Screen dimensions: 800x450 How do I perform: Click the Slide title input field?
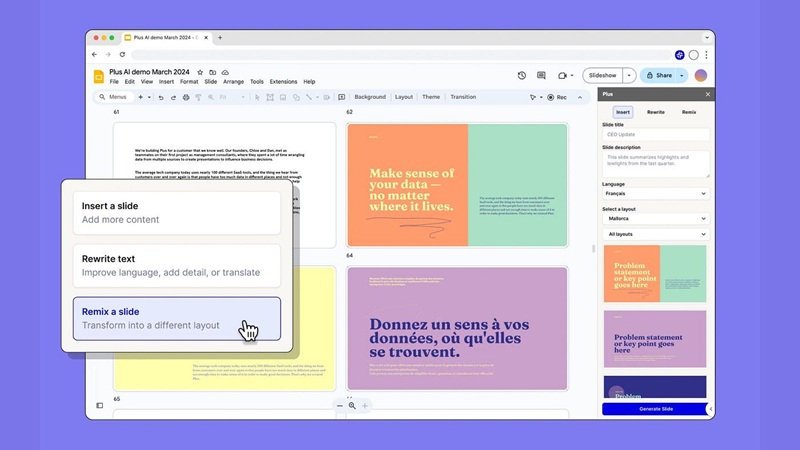point(655,134)
